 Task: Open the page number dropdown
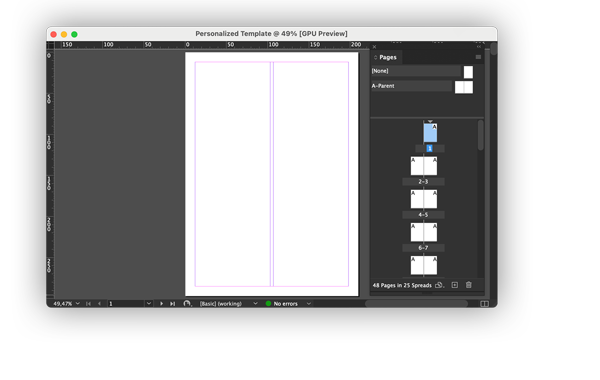coord(149,303)
